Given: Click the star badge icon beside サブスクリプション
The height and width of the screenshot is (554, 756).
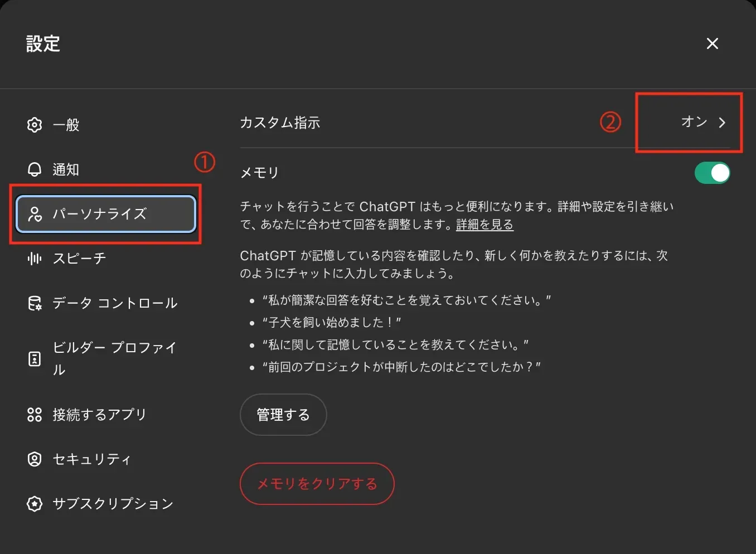Looking at the screenshot, I should (35, 503).
